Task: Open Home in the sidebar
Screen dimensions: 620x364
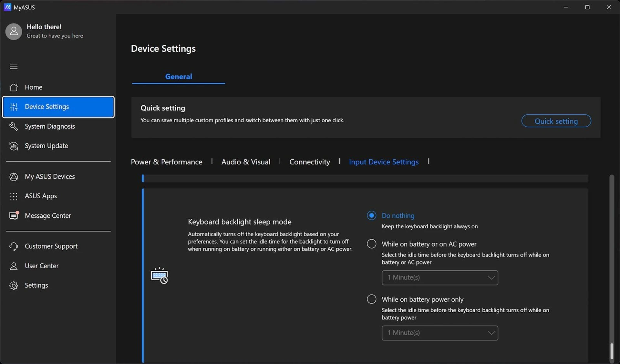Action: tap(58, 87)
